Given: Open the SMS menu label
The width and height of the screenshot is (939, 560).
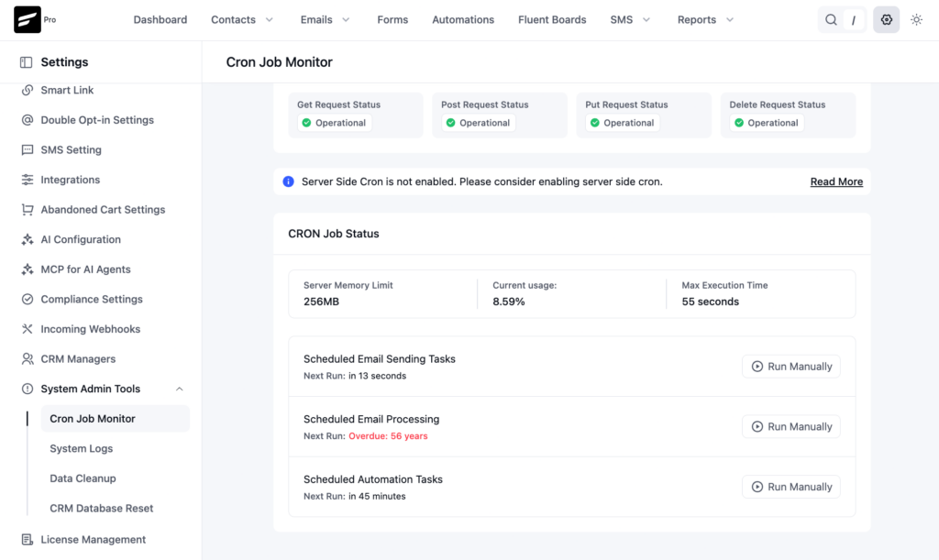Looking at the screenshot, I should (621, 20).
